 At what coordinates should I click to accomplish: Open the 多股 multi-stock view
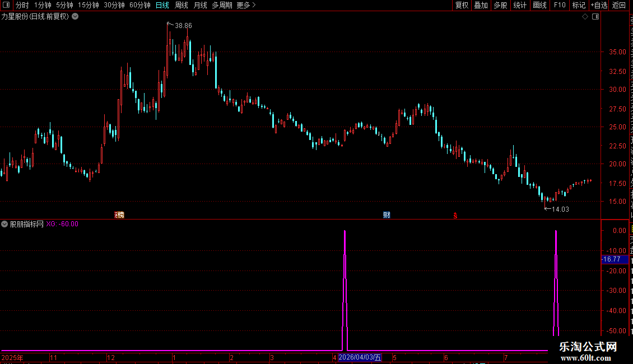pos(500,5)
